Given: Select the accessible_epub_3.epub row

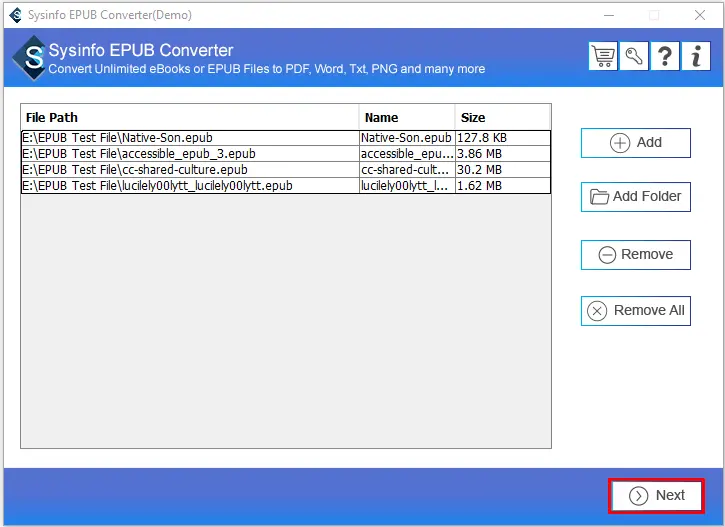Looking at the screenshot, I should tap(190, 154).
